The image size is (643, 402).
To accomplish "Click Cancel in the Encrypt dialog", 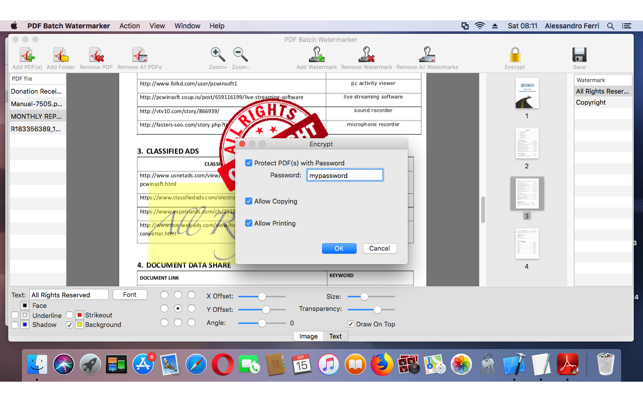I will click(379, 249).
